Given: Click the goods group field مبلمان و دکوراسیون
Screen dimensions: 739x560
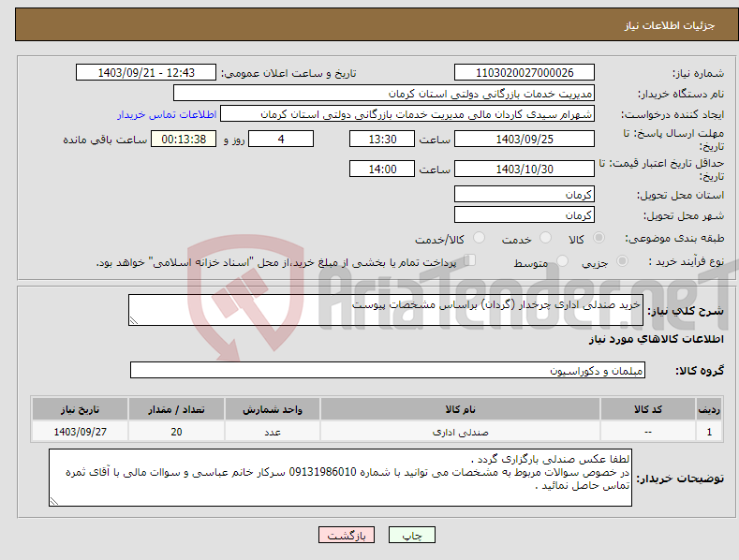Looking at the screenshot, I should click(388, 371).
